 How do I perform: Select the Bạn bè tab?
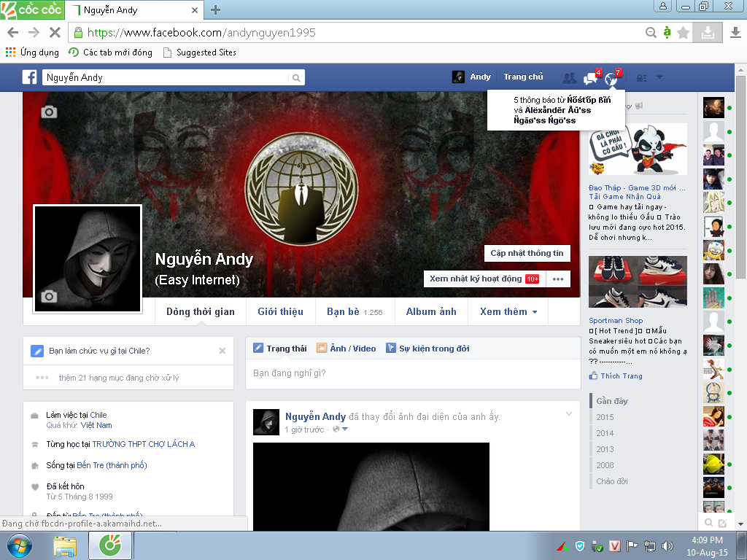tap(355, 311)
